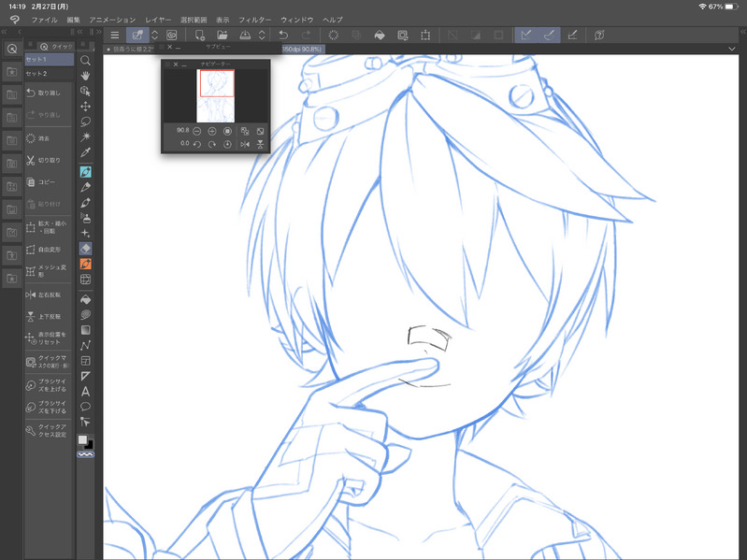Select the Eraser tool
The image size is (747, 560).
[85, 249]
